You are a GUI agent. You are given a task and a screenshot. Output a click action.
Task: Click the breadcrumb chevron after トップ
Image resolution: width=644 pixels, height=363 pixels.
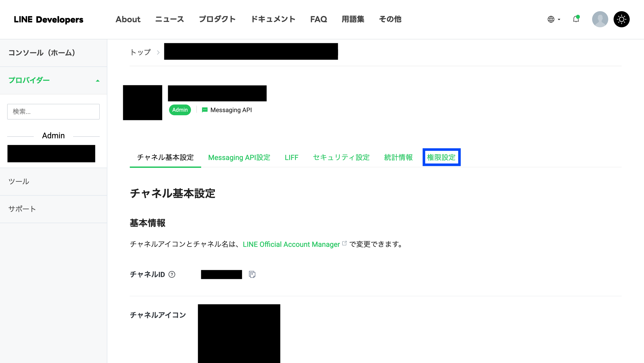tap(158, 52)
